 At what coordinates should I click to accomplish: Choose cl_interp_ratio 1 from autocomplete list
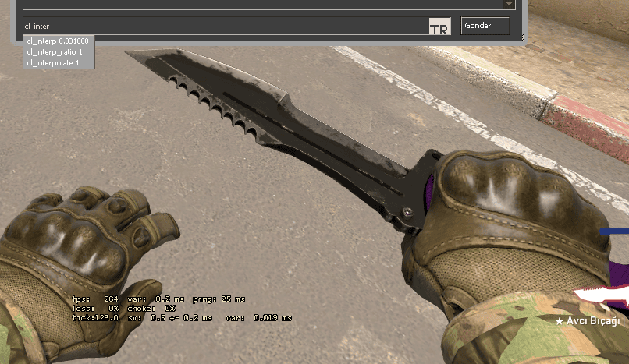(x=54, y=51)
